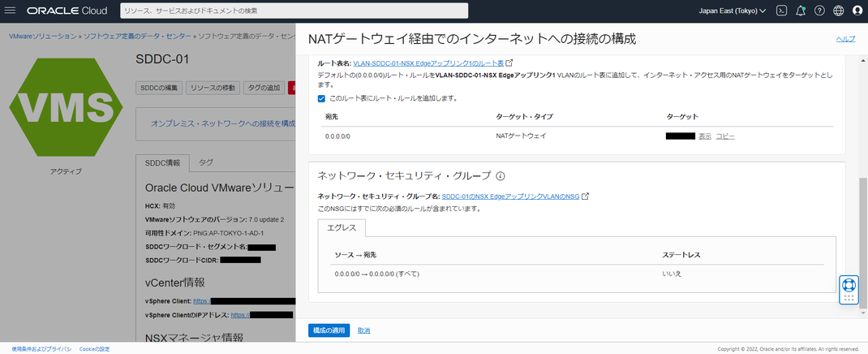Open the help question mark icon
This screenshot has height=354, width=868.
click(x=819, y=11)
